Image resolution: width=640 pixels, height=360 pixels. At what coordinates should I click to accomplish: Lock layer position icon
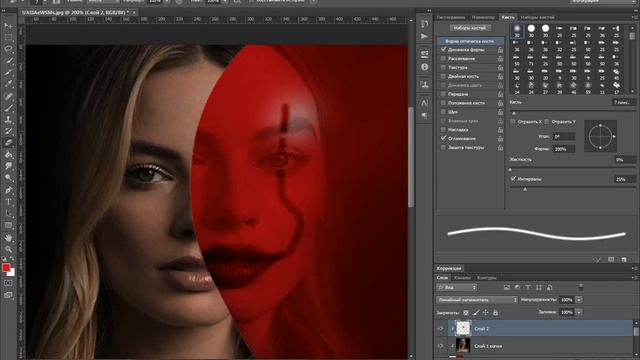click(486, 313)
